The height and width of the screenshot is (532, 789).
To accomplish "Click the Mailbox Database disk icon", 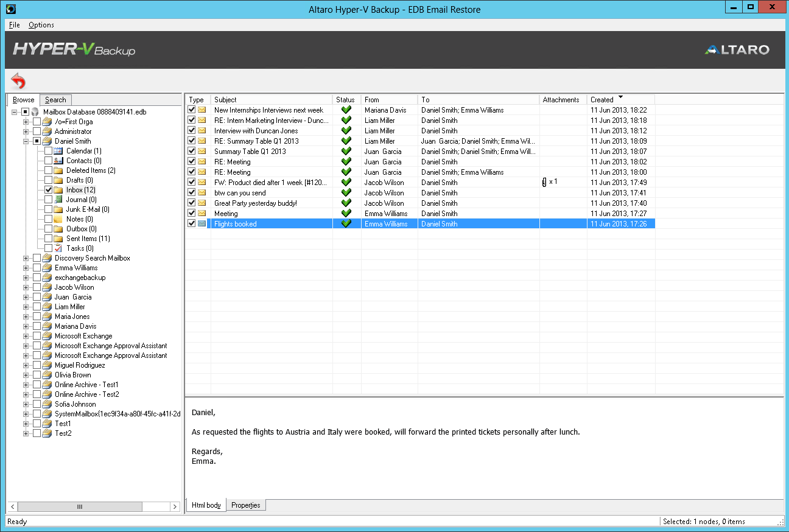I will pos(35,112).
